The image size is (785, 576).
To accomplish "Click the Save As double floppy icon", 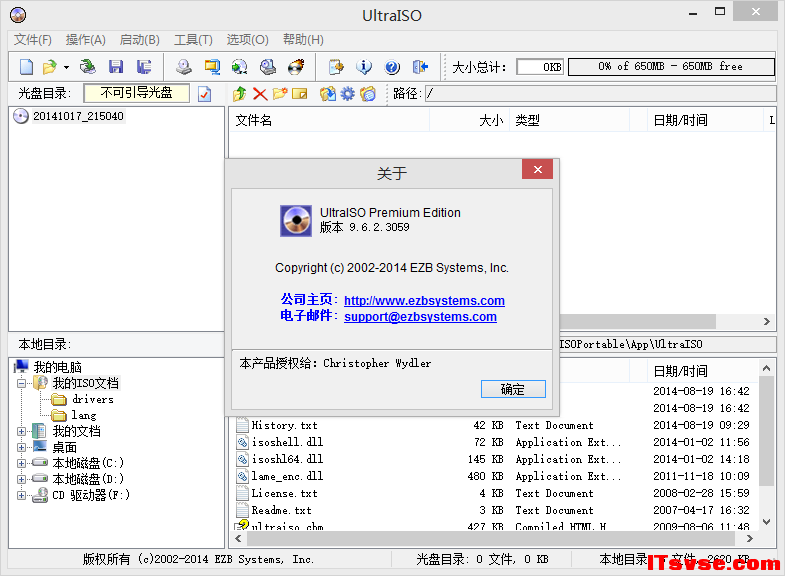I will [144, 67].
